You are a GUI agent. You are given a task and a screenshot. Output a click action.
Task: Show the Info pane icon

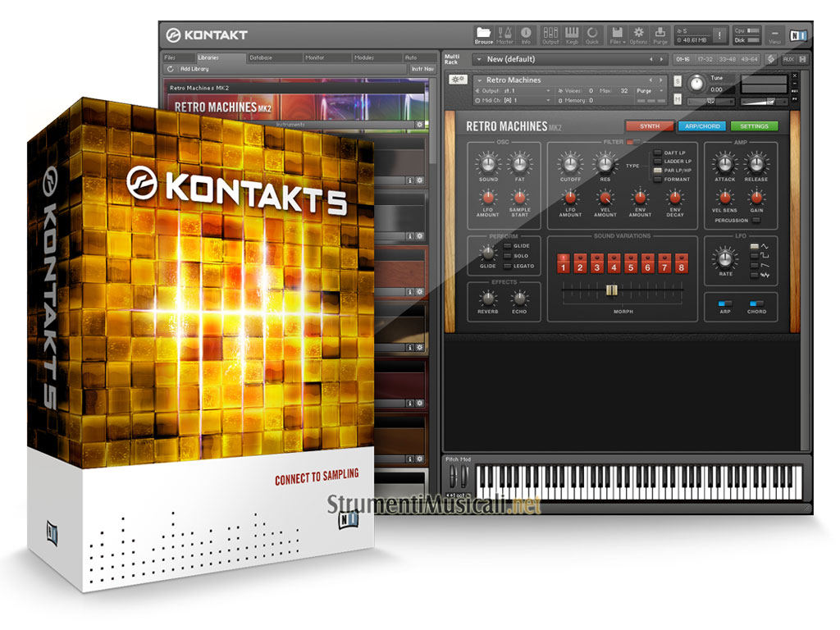point(526,34)
